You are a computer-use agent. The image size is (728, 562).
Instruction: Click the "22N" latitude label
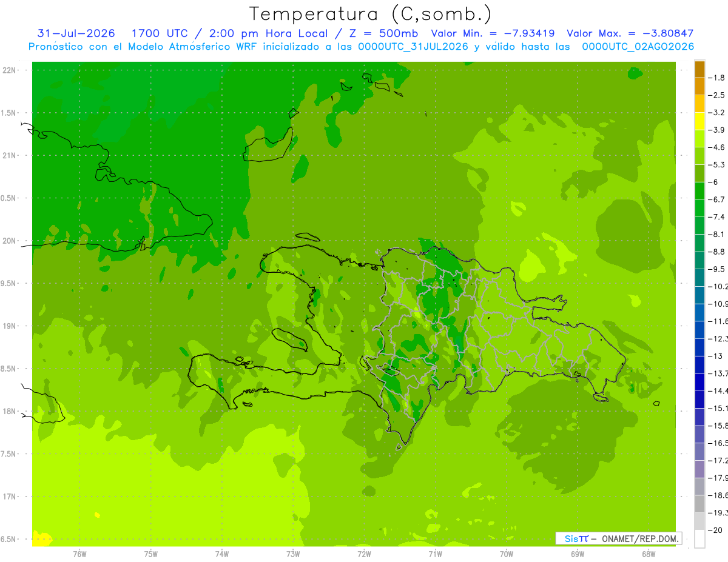tap(10, 70)
